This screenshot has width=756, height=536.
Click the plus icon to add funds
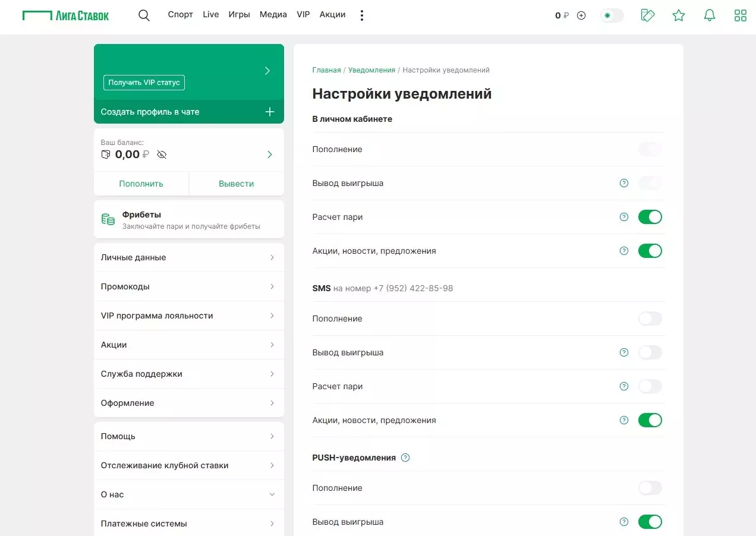581,15
